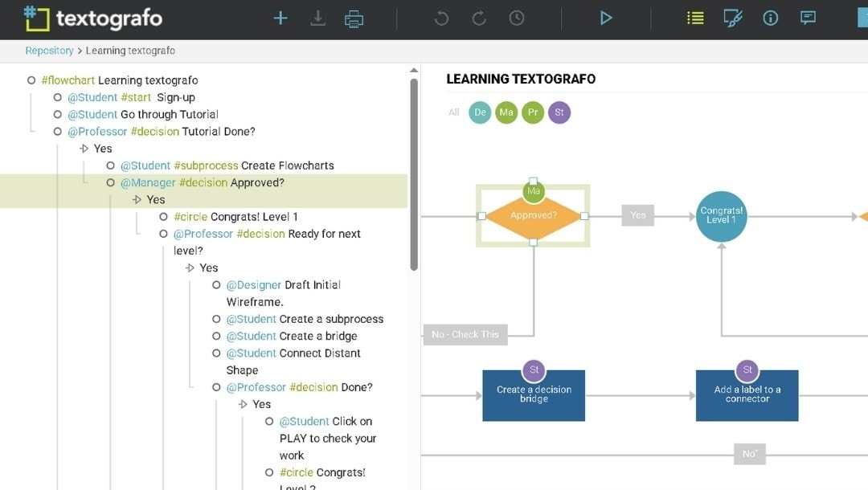This screenshot has width=868, height=490.
Task: Select the Sign-up outline line
Action: [x=131, y=97]
